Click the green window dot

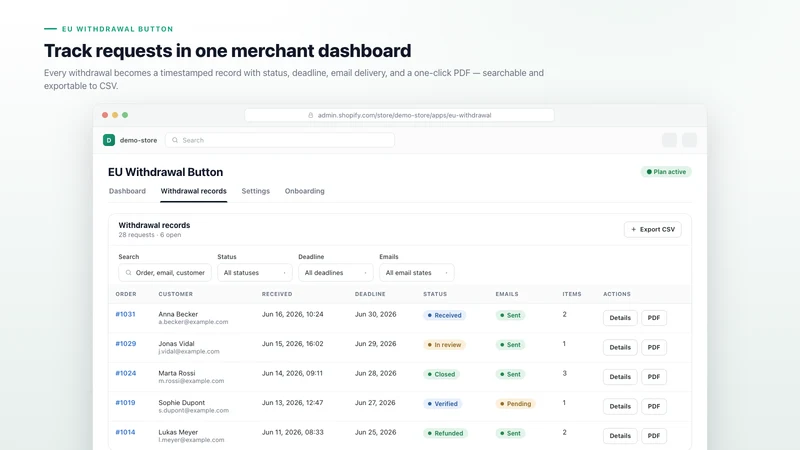coord(125,115)
